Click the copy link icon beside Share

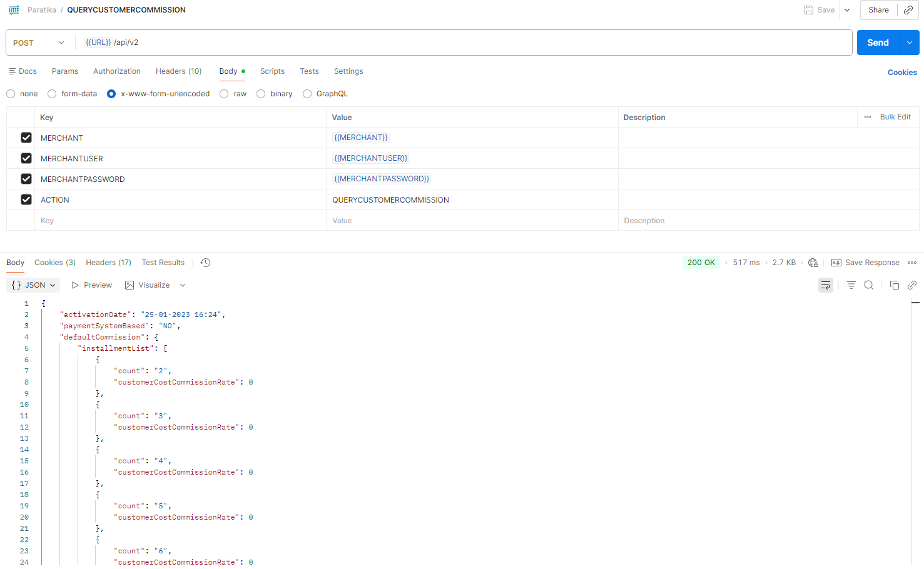click(x=908, y=10)
